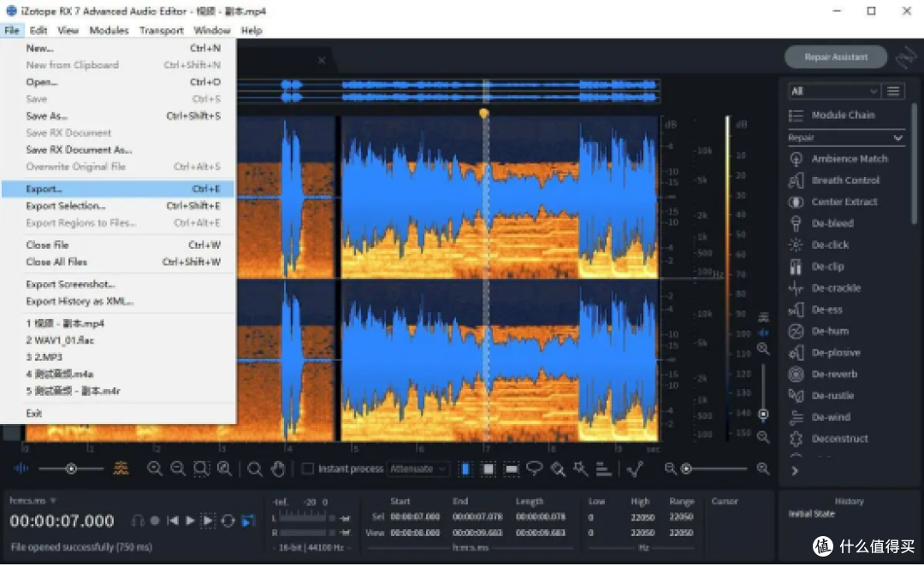Open the Attenuate mode dropdown
924x566 pixels.
[x=418, y=469]
